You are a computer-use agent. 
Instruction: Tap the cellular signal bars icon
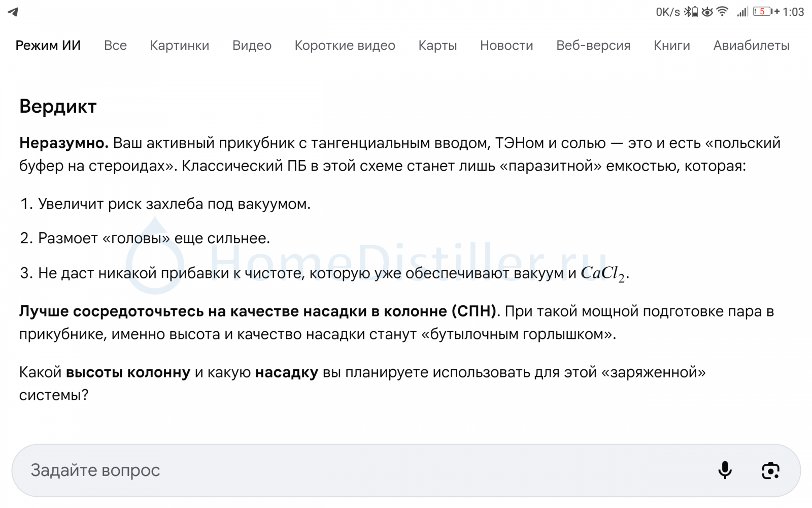click(742, 12)
